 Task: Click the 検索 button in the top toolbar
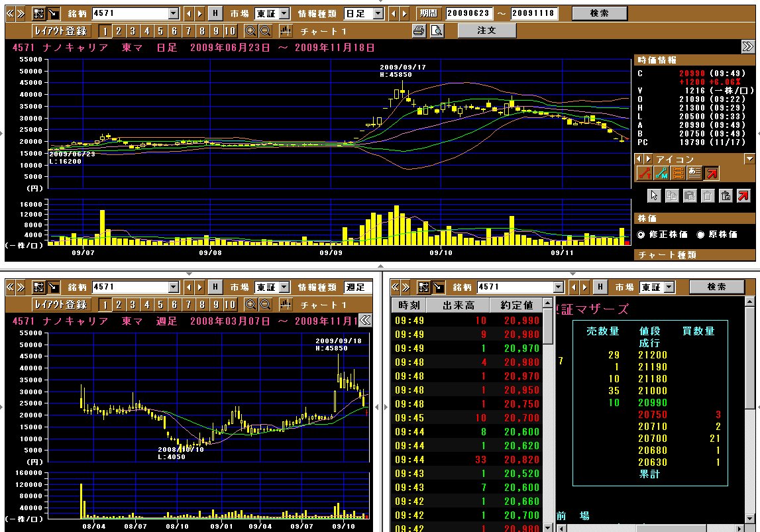(x=599, y=13)
